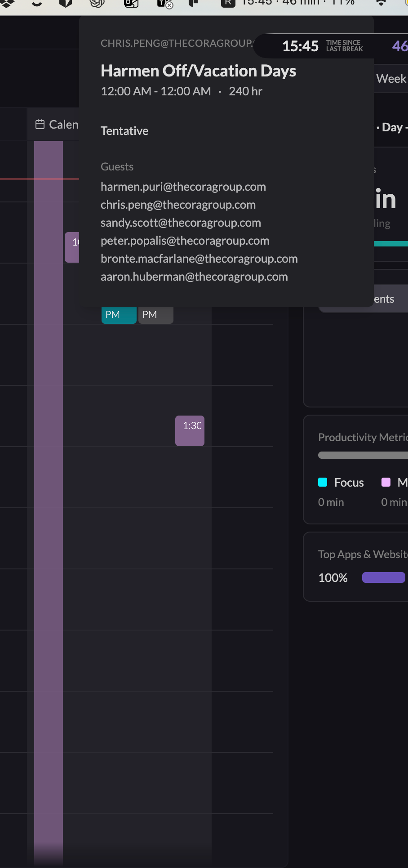Click the 240 hr duration text
Image resolution: width=408 pixels, height=868 pixels.
tap(245, 91)
